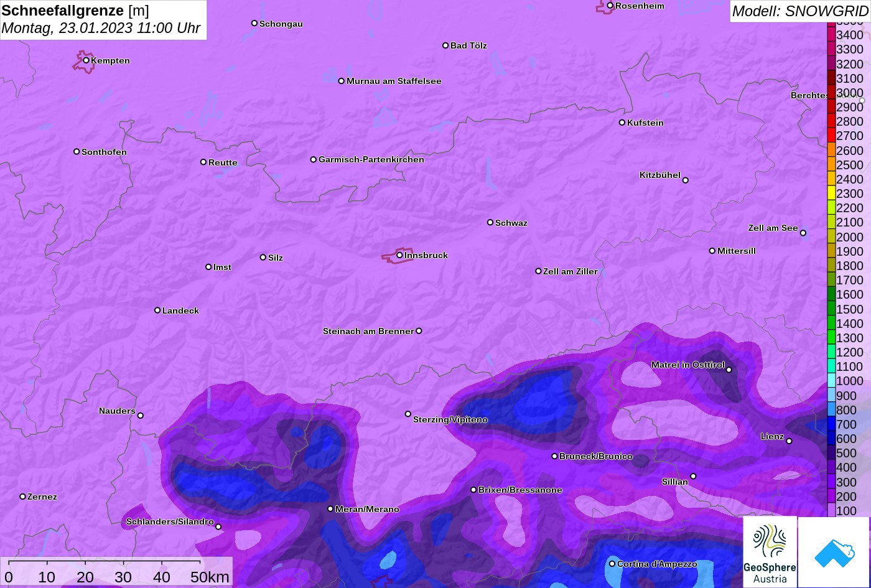
Task: Click the legend value 300
Action: [x=846, y=482]
